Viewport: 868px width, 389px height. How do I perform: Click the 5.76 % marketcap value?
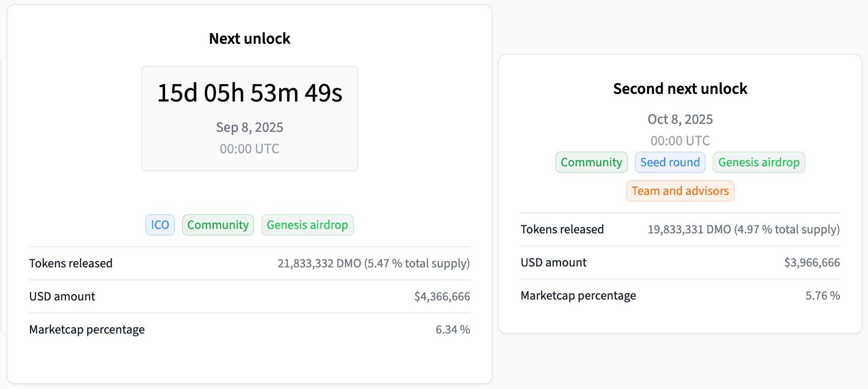(822, 296)
